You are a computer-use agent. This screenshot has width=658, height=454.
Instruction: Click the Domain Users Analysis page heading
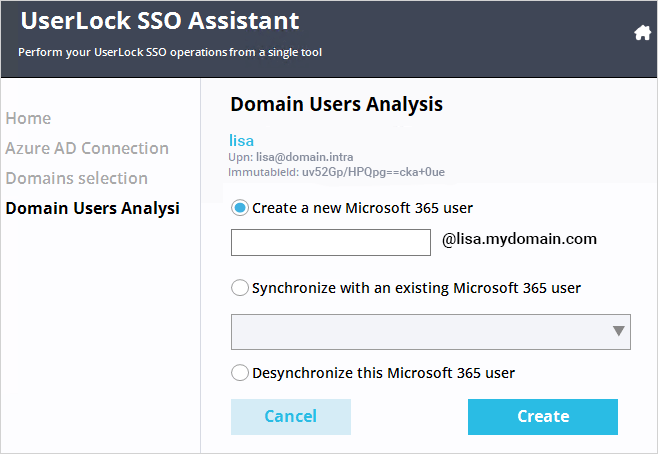(x=336, y=104)
